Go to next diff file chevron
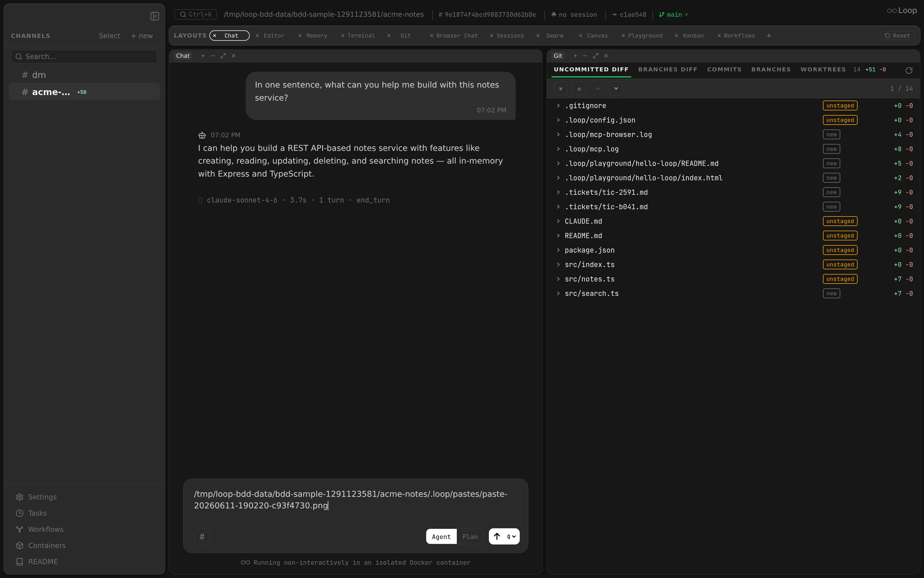This screenshot has width=924, height=578. pos(616,89)
